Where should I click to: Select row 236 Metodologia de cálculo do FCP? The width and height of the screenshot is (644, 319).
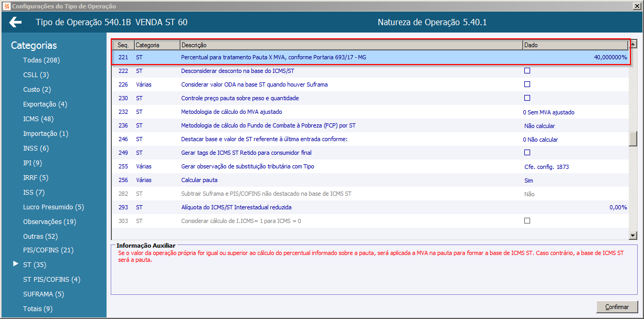point(371,125)
